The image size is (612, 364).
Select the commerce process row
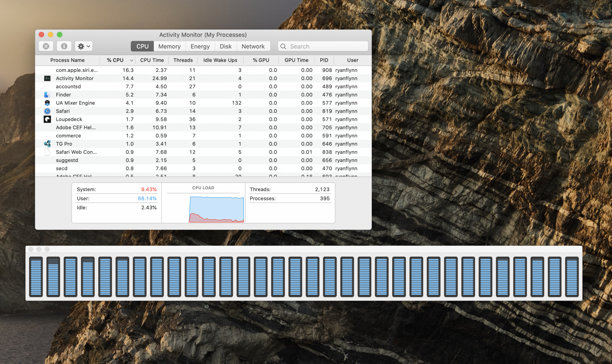point(203,136)
